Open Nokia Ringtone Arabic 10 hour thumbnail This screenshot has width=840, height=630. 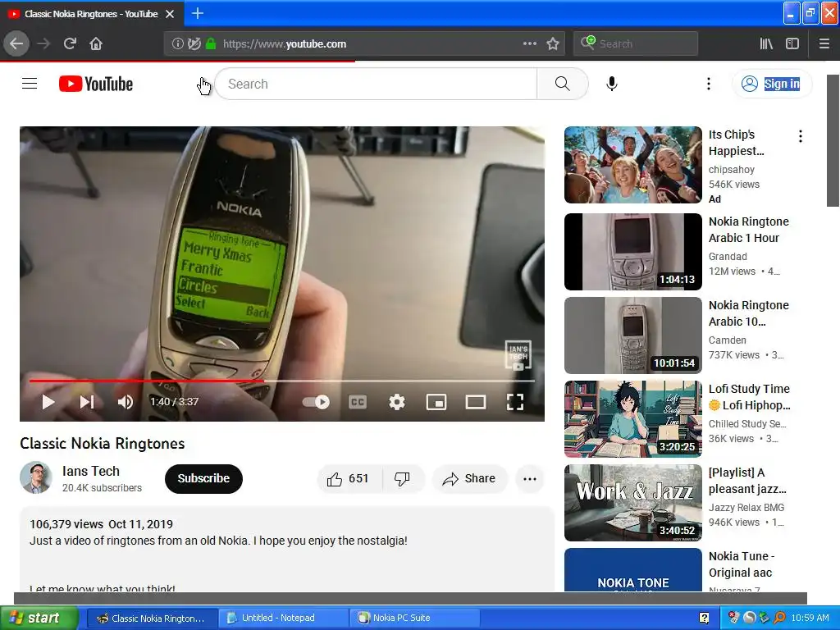pos(632,336)
